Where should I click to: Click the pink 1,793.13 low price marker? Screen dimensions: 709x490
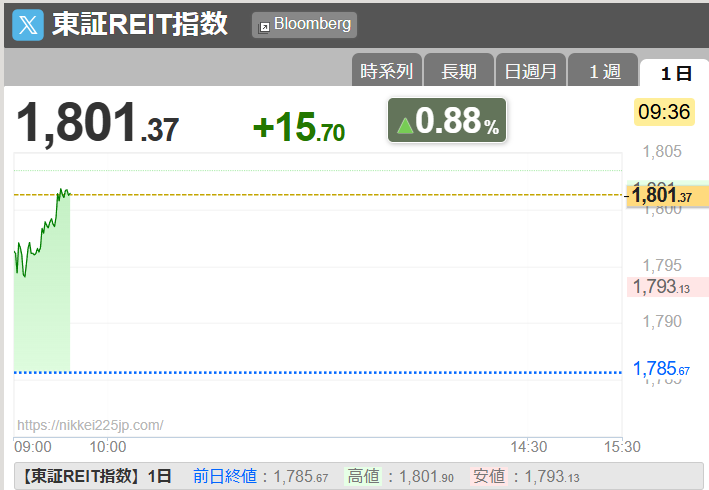pyautogui.click(x=667, y=287)
